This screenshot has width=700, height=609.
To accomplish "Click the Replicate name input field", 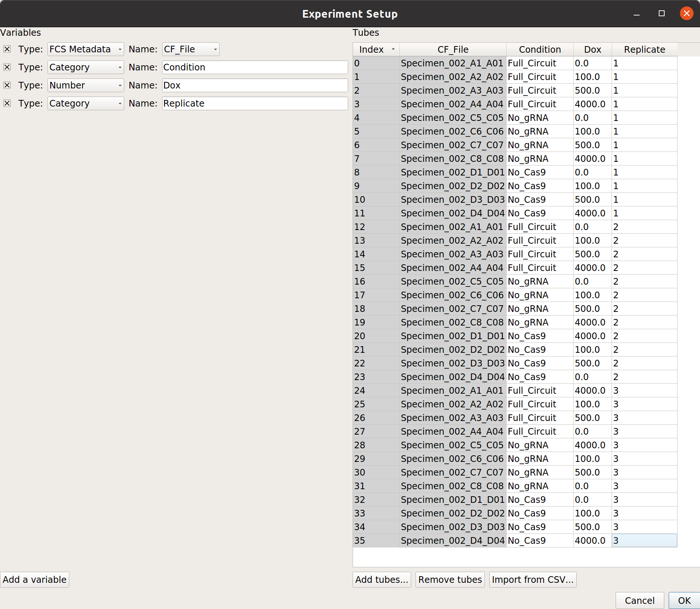I will [x=255, y=103].
